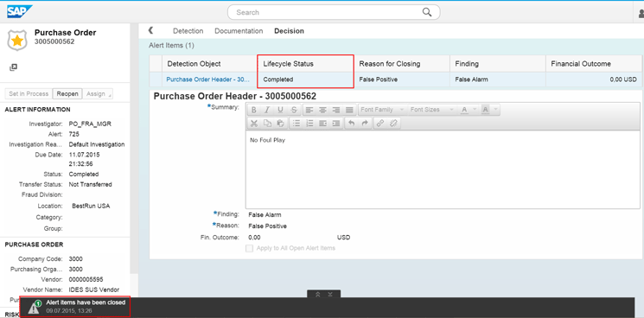This screenshot has height=318, width=644.
Task: Toggle bold formatting in Summary editor
Action: point(254,110)
